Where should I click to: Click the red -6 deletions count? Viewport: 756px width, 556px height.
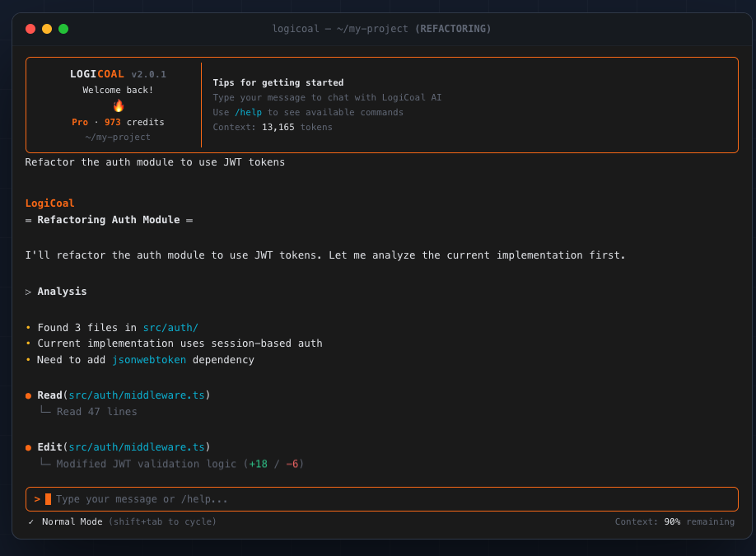click(x=292, y=465)
